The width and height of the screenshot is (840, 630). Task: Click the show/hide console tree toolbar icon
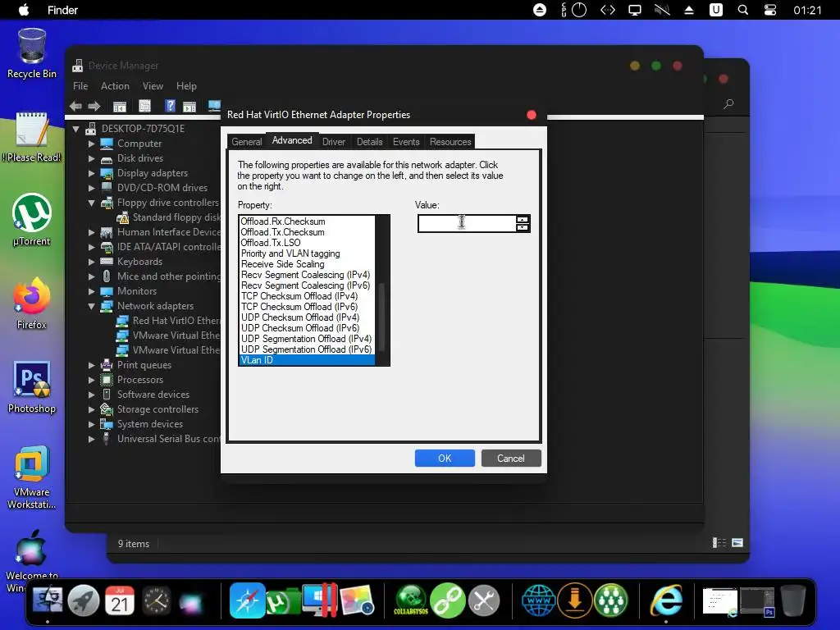[120, 106]
